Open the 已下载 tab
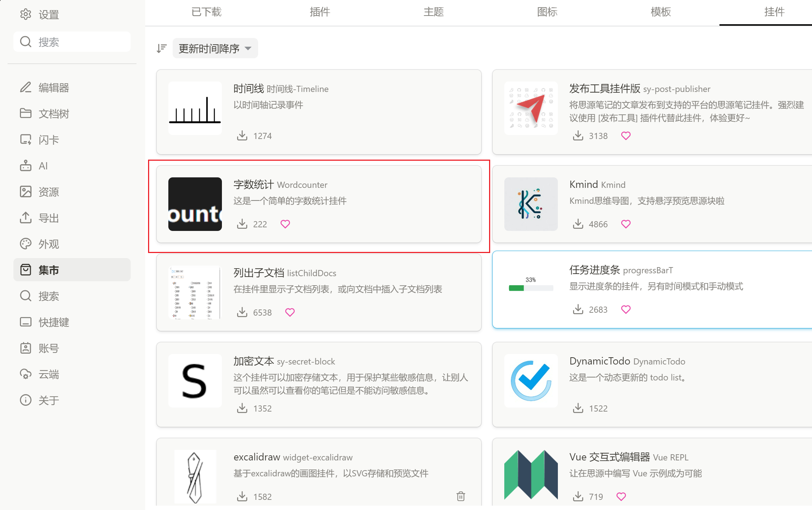 (206, 12)
